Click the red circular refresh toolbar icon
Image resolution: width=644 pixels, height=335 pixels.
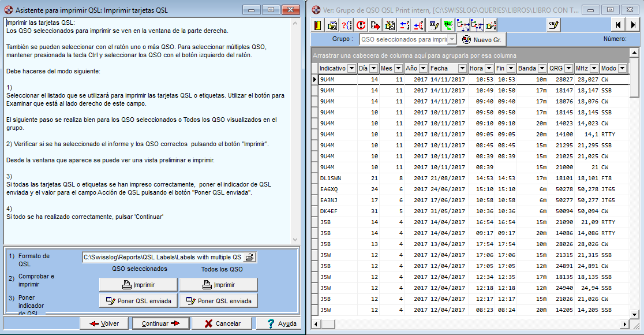point(361,25)
